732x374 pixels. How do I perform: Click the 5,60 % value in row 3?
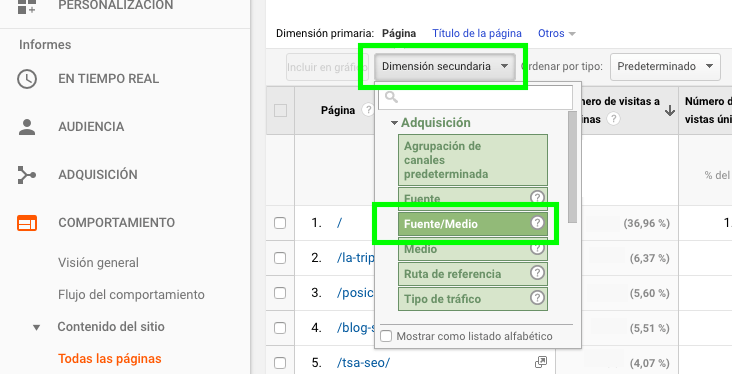[x=649, y=293]
